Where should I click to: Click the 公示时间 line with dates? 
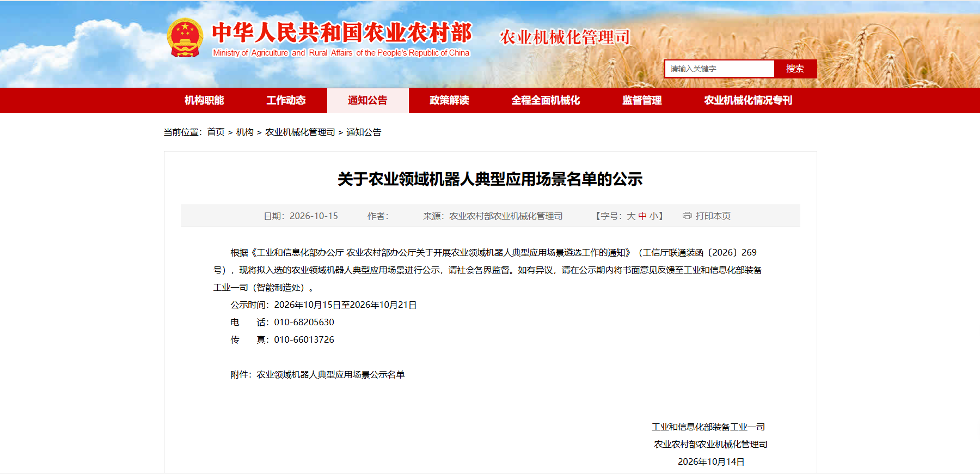pyautogui.click(x=323, y=305)
